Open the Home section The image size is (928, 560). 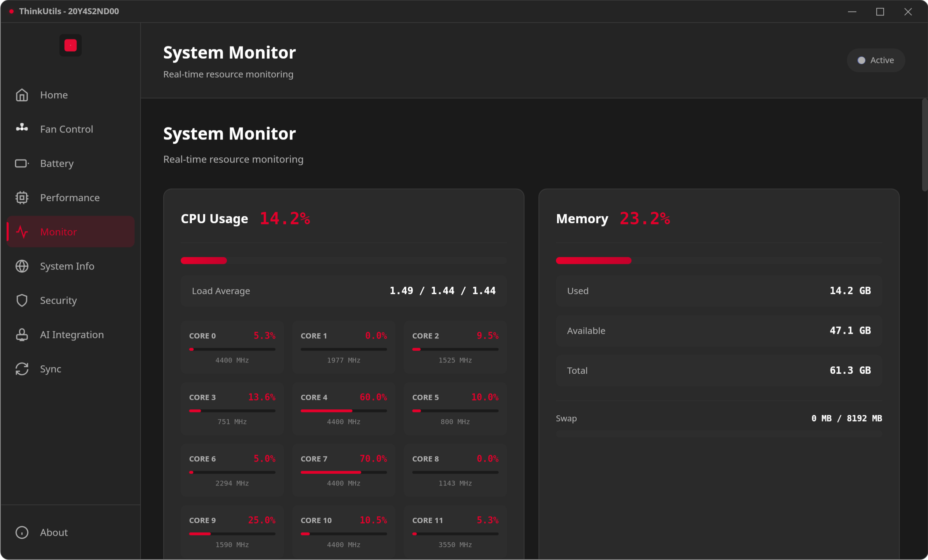[54, 95]
